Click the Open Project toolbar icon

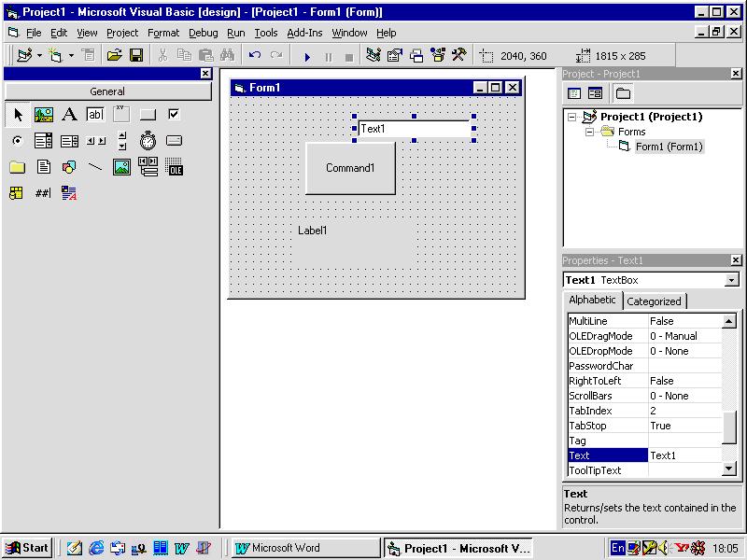pos(114,56)
